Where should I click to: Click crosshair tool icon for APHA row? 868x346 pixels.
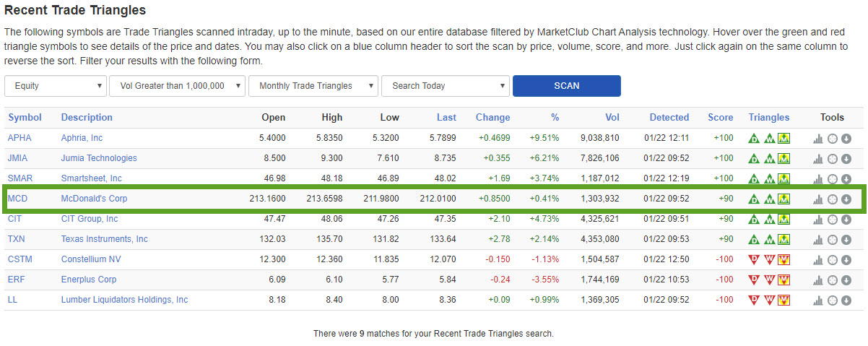(x=833, y=139)
